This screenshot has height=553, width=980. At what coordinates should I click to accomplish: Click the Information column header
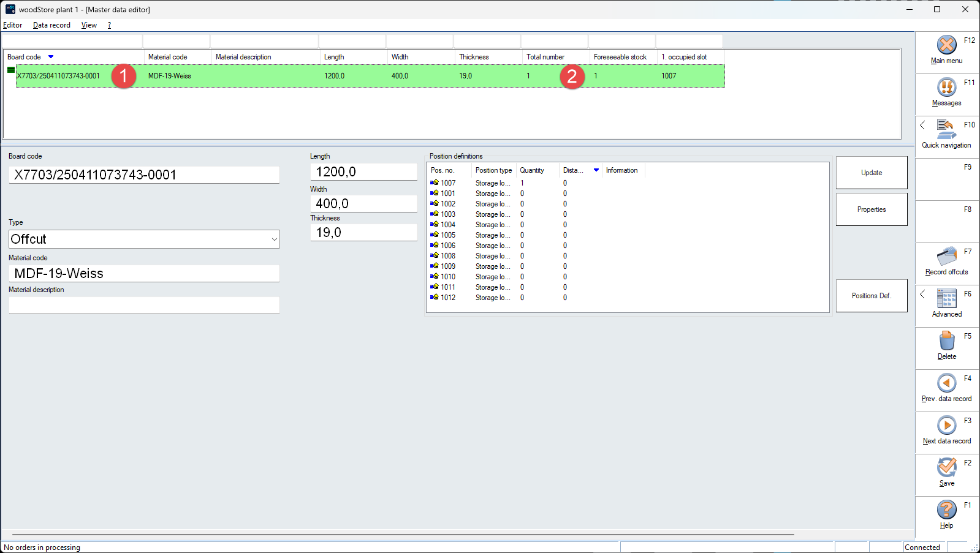pos(623,170)
